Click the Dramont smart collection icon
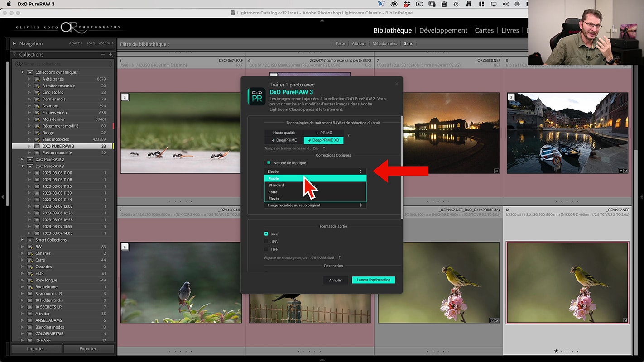This screenshot has height=362, width=644. point(37,106)
